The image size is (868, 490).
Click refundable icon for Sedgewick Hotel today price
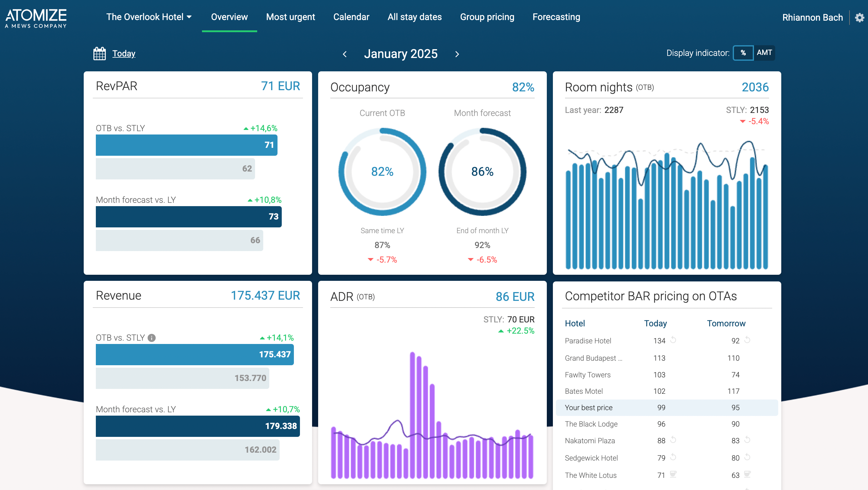(x=673, y=457)
